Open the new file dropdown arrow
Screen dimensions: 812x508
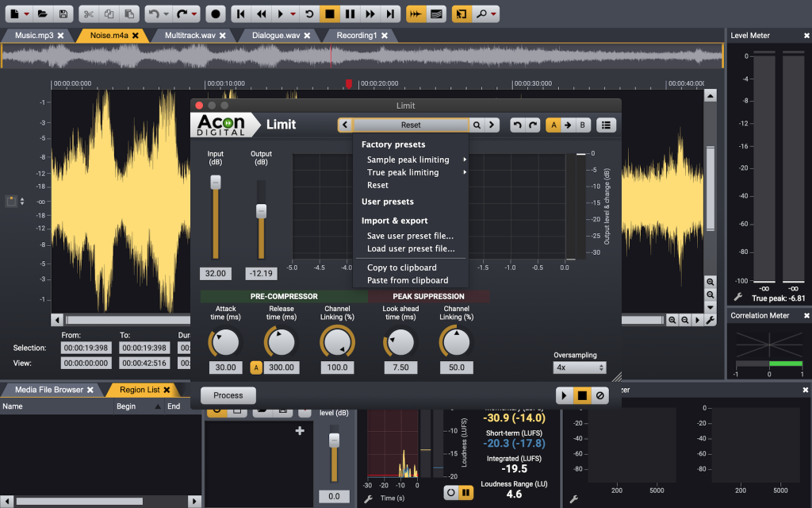[26, 13]
